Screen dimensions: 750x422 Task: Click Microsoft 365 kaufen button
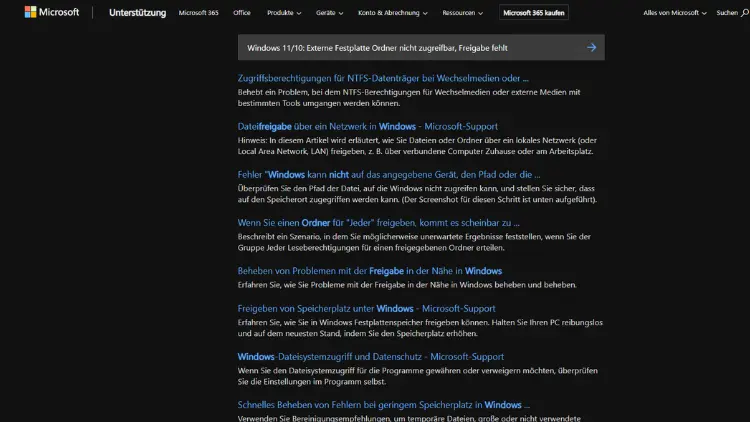pos(534,13)
